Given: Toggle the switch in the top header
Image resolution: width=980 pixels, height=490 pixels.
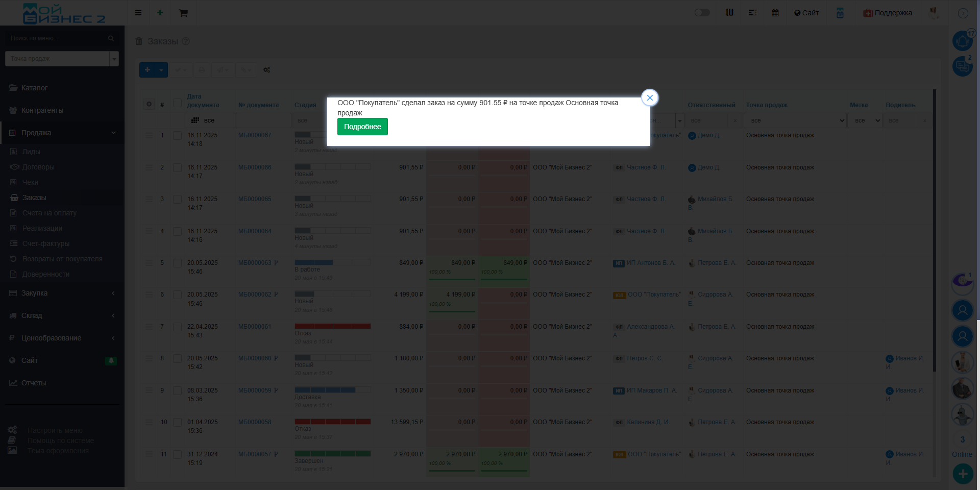Looking at the screenshot, I should pyautogui.click(x=702, y=13).
